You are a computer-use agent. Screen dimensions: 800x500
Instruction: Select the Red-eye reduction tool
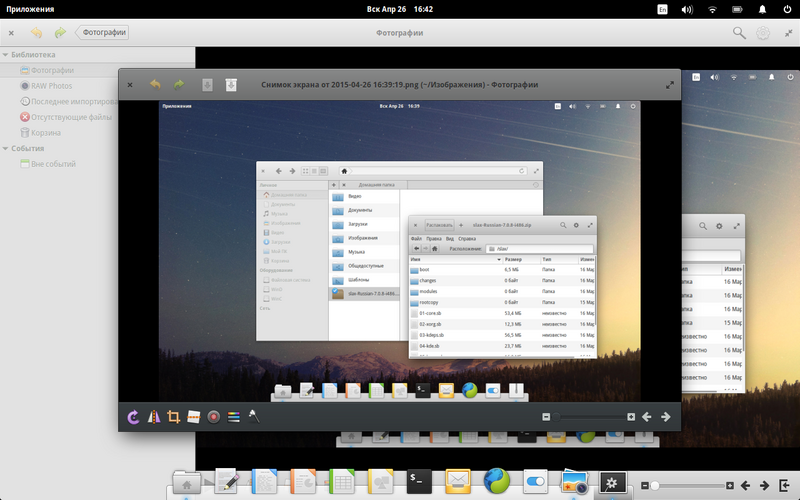214,417
